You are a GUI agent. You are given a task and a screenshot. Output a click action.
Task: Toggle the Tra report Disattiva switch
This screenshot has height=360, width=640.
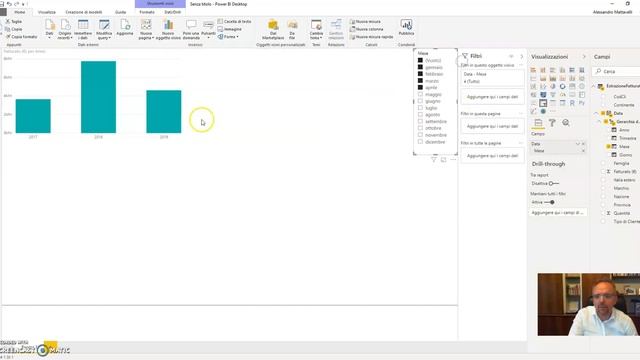click(x=553, y=183)
